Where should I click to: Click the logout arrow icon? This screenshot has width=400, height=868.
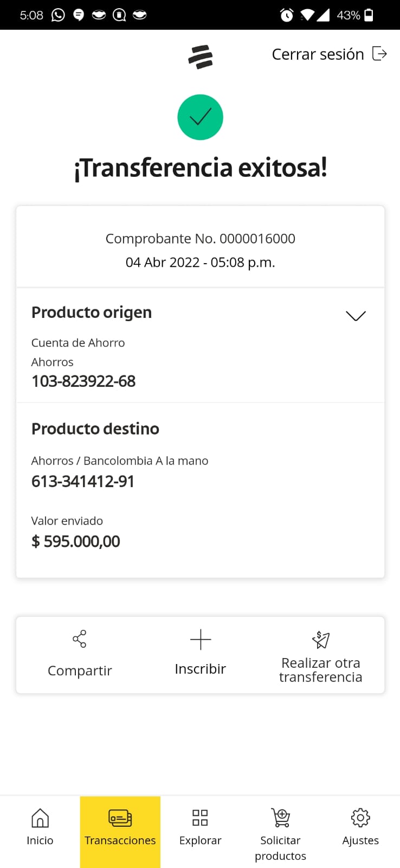379,54
